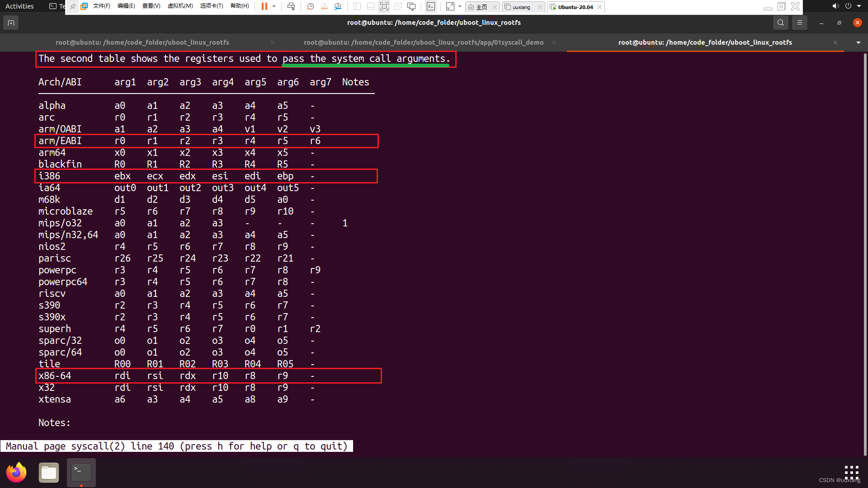
Task: Open the VMware display cycle icon
Action: pos(411,7)
